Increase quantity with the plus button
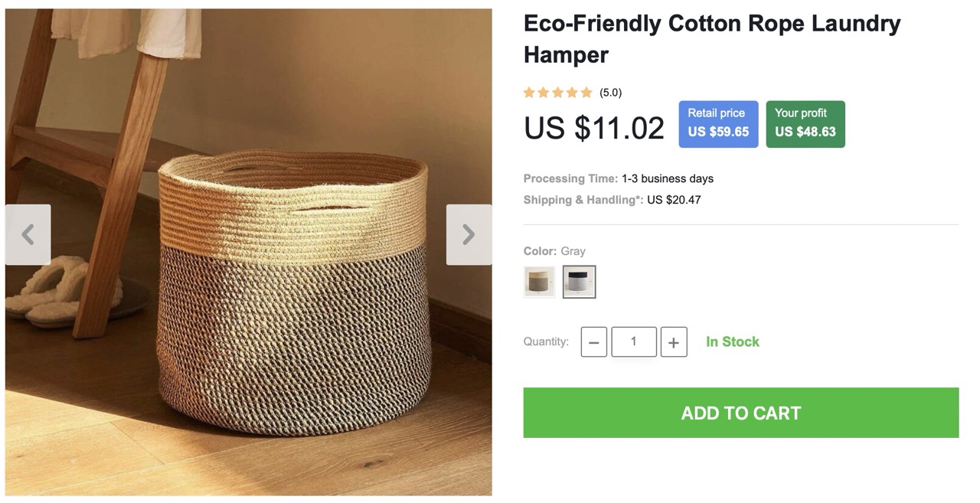Screen dimensions: 980x503 (x=673, y=342)
